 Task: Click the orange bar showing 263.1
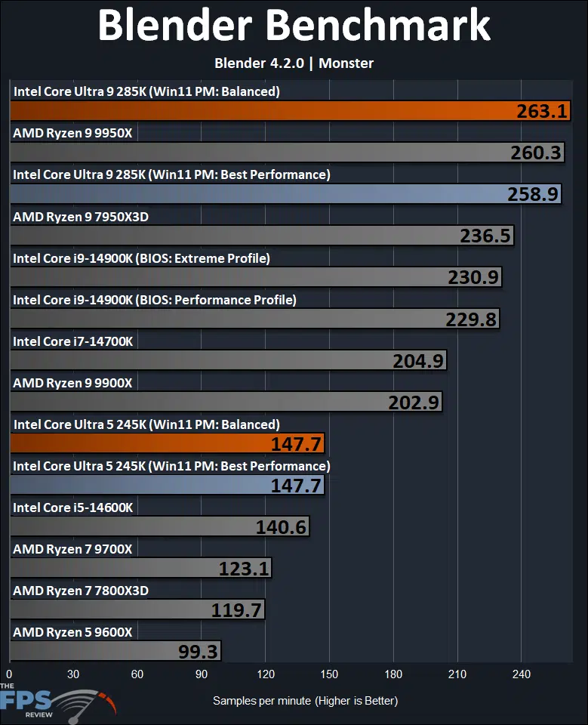coord(291,111)
